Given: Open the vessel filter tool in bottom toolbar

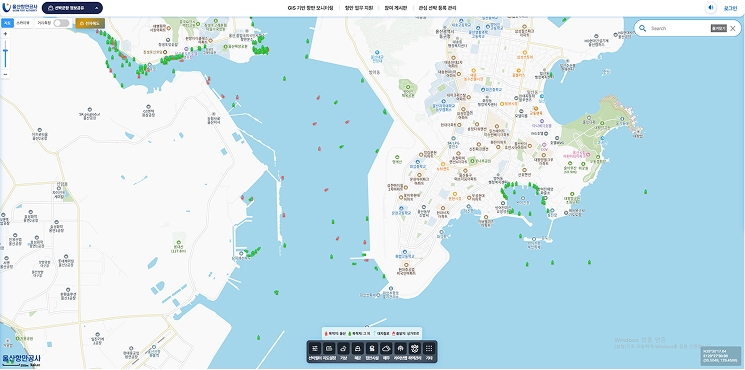Looking at the screenshot, I should [x=315, y=348].
